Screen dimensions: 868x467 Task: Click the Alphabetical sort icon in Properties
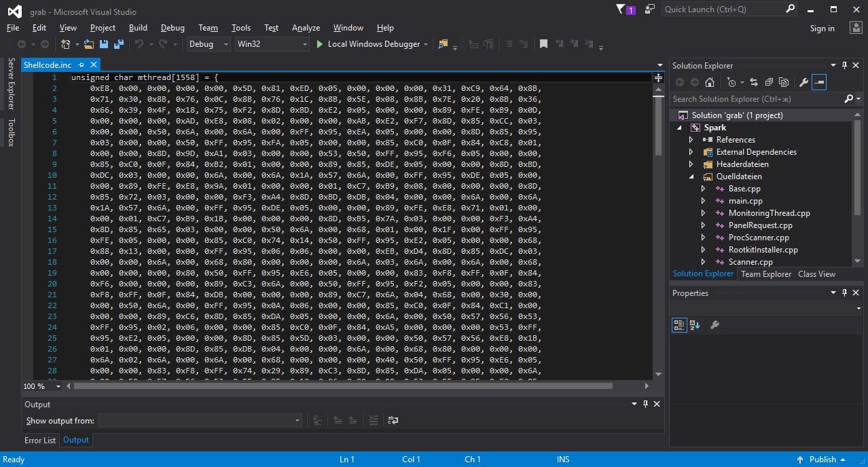click(695, 325)
